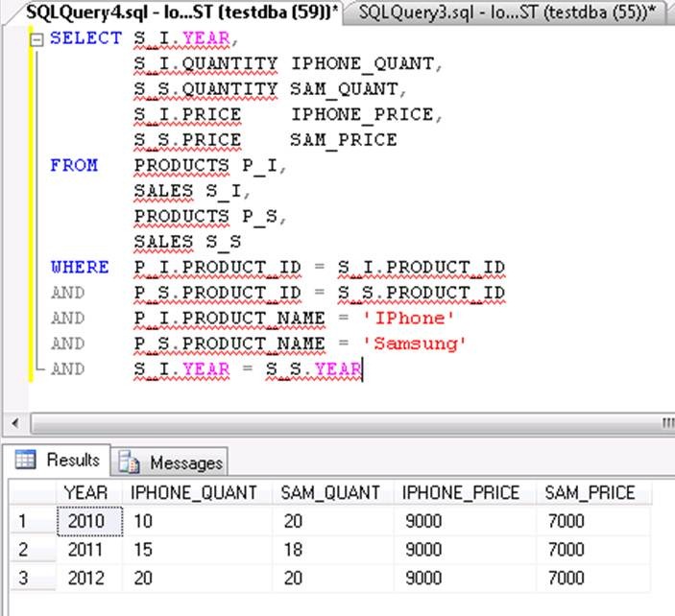The image size is (675, 616).
Task: Click the SALES S_S table reference
Action: pos(187,242)
